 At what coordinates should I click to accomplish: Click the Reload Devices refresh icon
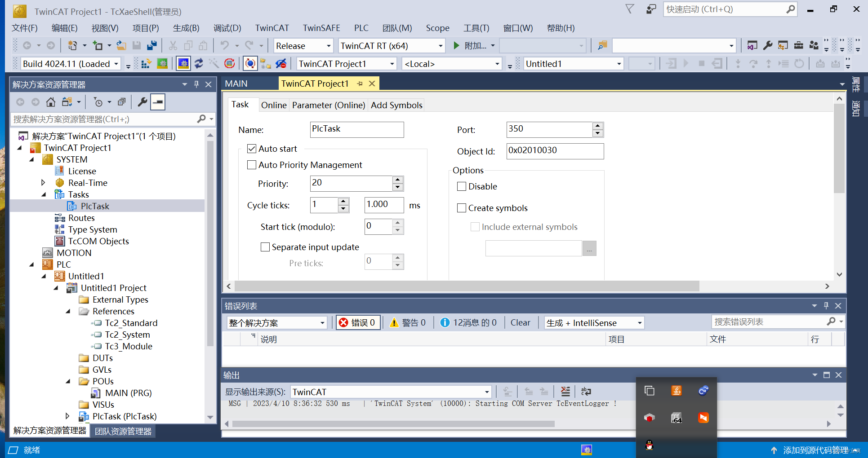199,64
